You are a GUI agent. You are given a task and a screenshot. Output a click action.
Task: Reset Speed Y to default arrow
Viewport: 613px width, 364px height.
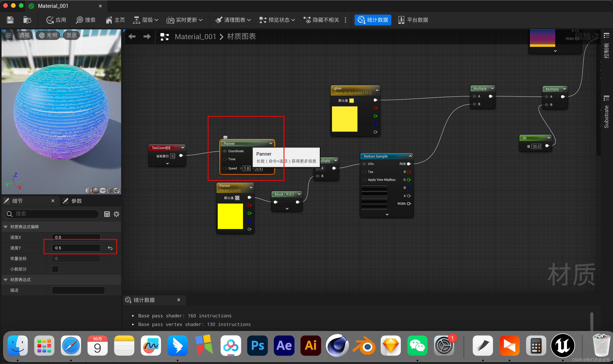click(110, 248)
